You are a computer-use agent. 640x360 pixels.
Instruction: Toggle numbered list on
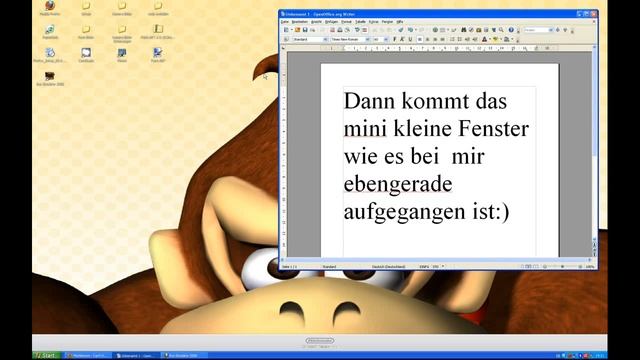(x=452, y=39)
